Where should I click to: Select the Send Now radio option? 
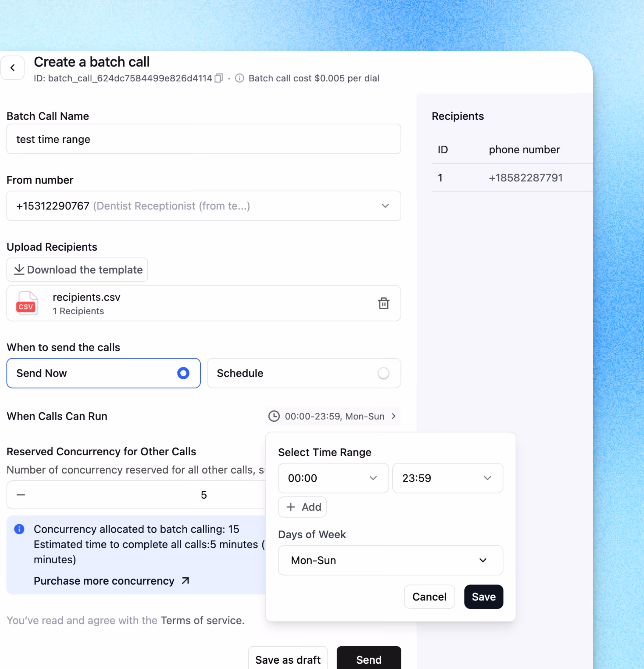click(x=183, y=373)
